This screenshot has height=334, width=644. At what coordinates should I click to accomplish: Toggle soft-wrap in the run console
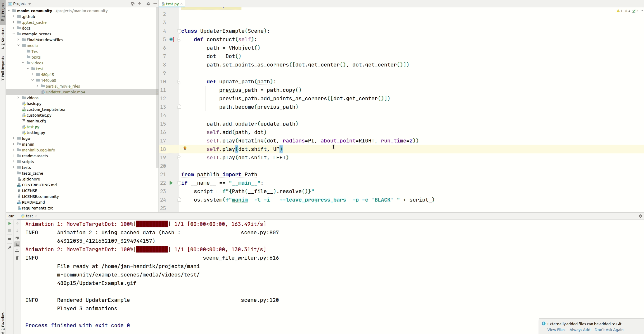click(17, 238)
